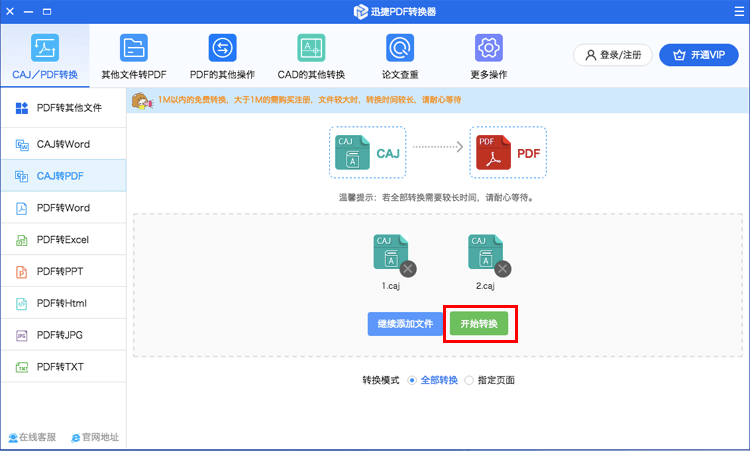Choose the CAJ转Word menu entry
750x451 pixels.
(64, 144)
